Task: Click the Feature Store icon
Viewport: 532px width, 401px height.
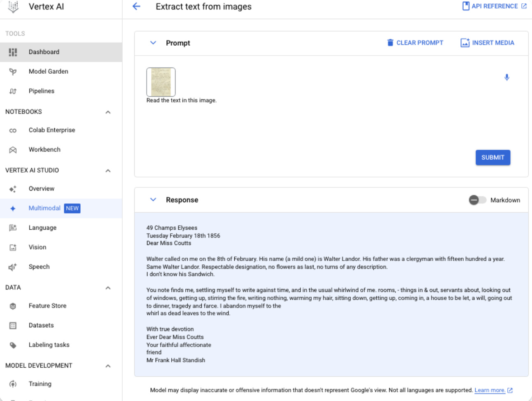Action: (x=13, y=306)
